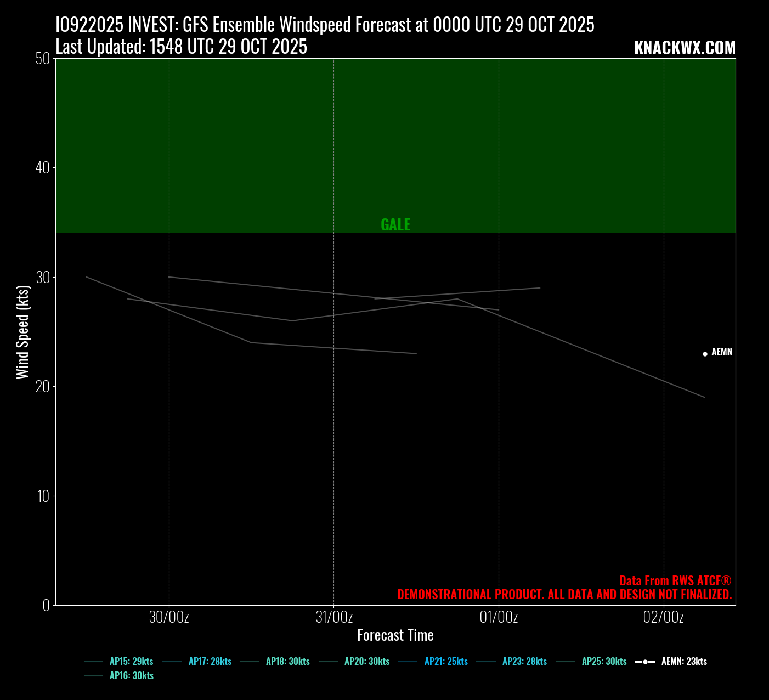Select the 31/00z time axis tick
This screenshot has width=769, height=700.
[334, 618]
